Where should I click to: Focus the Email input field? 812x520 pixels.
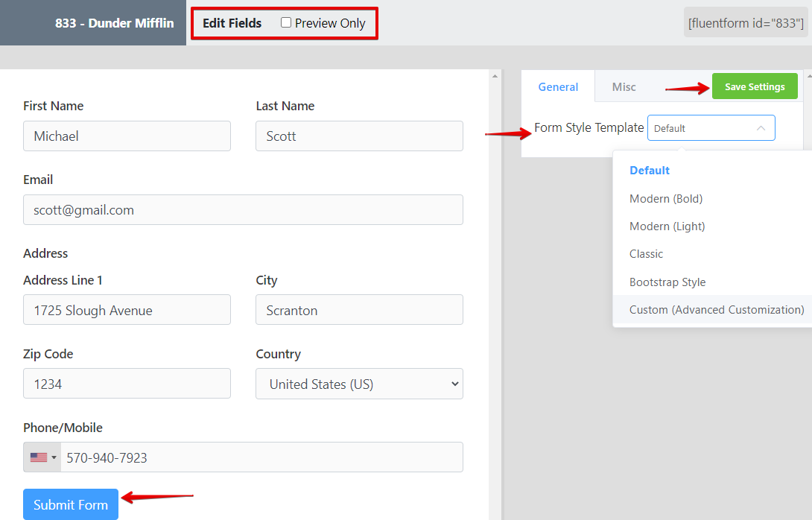243,210
